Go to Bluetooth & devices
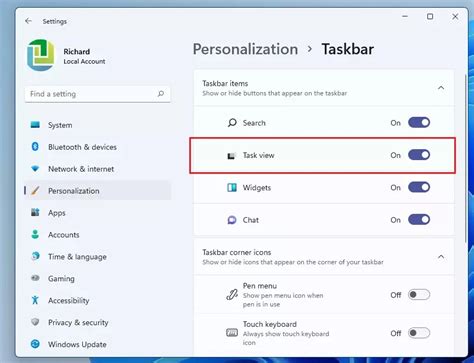This screenshot has height=363, width=474. click(x=97, y=147)
